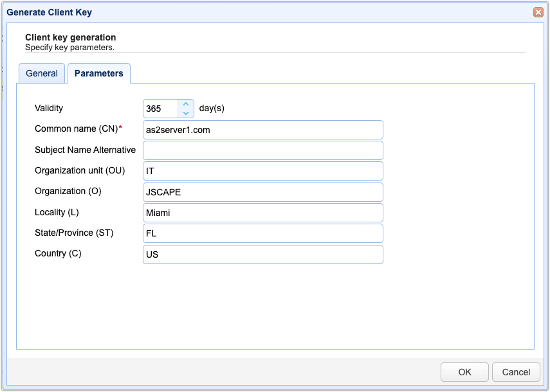Click the Organization unit field containing IT
Image resolution: width=550 pixels, height=392 pixels.
pyautogui.click(x=262, y=171)
